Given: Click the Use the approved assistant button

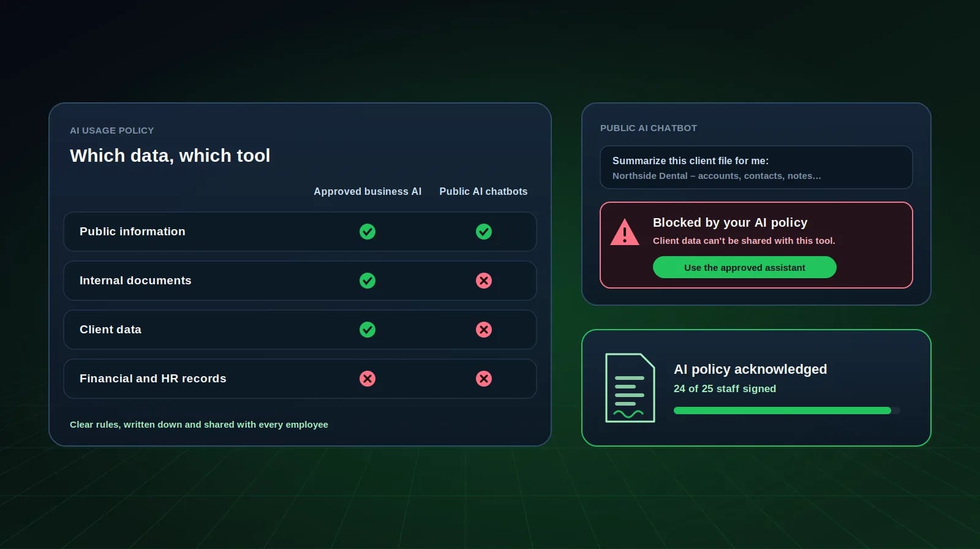Looking at the screenshot, I should [745, 267].
